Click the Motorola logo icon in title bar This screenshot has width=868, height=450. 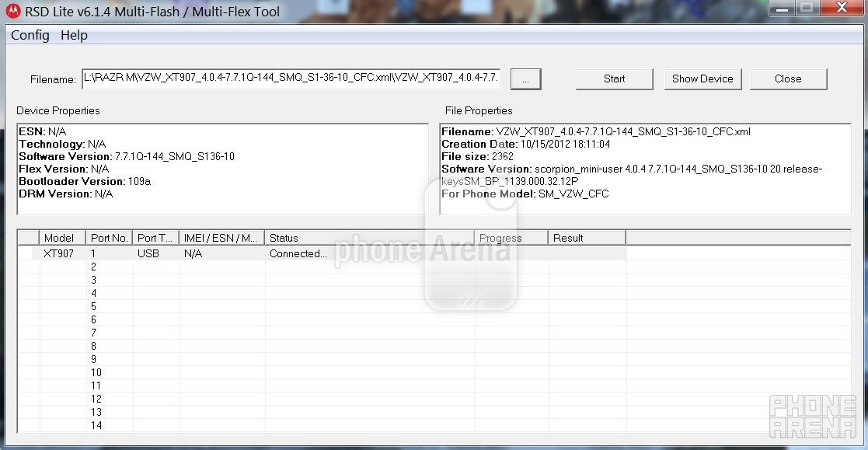coord(12,11)
